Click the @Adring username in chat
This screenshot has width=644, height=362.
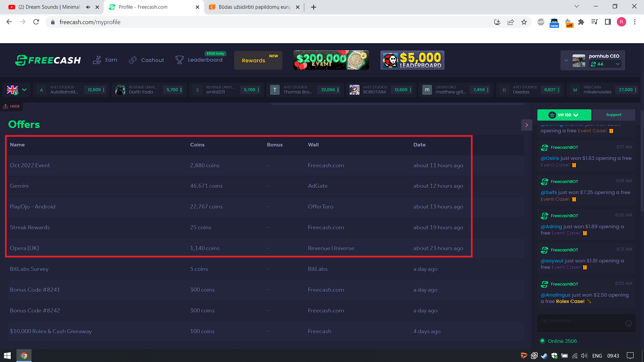tap(551, 227)
